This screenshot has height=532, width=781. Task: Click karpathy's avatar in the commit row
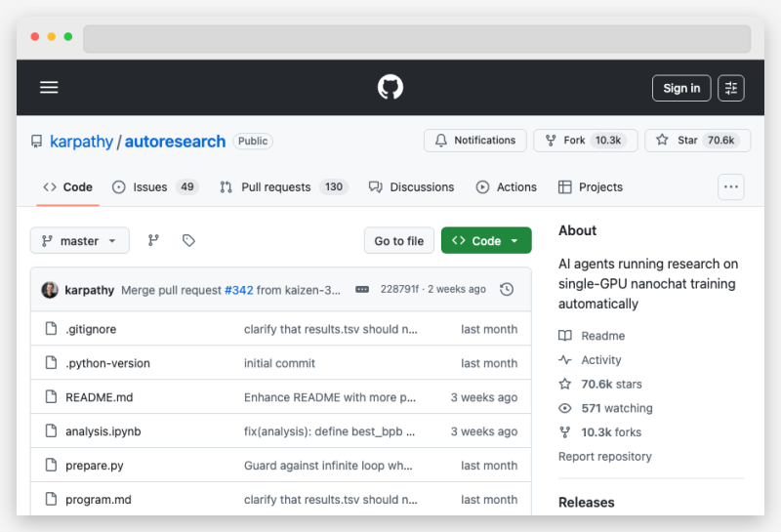tap(50, 290)
